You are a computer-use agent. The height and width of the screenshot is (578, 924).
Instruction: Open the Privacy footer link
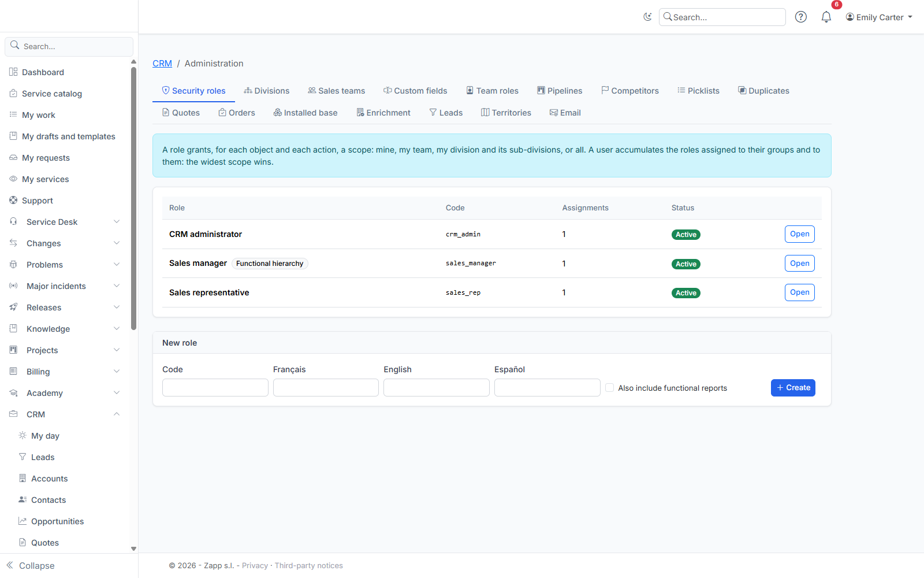(x=255, y=566)
